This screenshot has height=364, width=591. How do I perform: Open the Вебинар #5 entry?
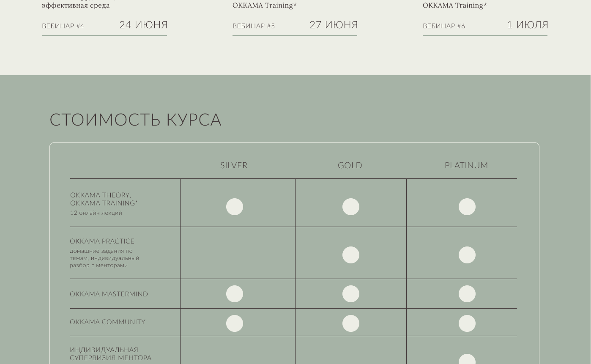(254, 26)
